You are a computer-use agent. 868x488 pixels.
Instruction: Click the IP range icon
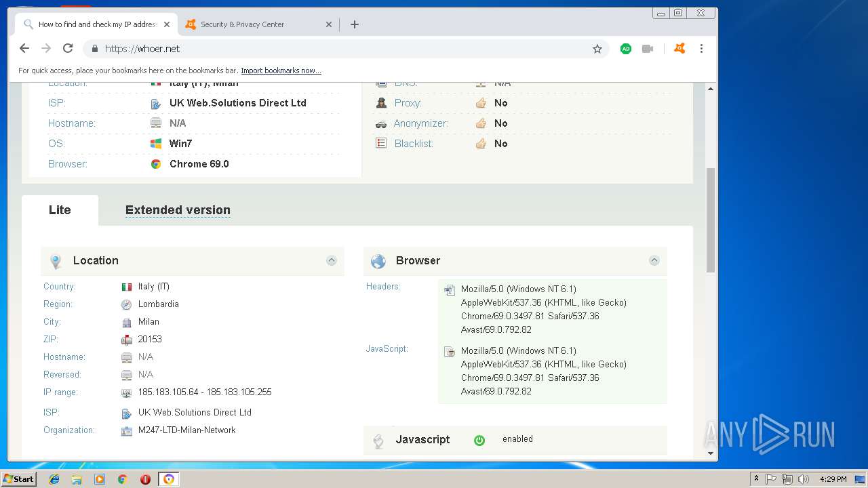pyautogui.click(x=126, y=392)
